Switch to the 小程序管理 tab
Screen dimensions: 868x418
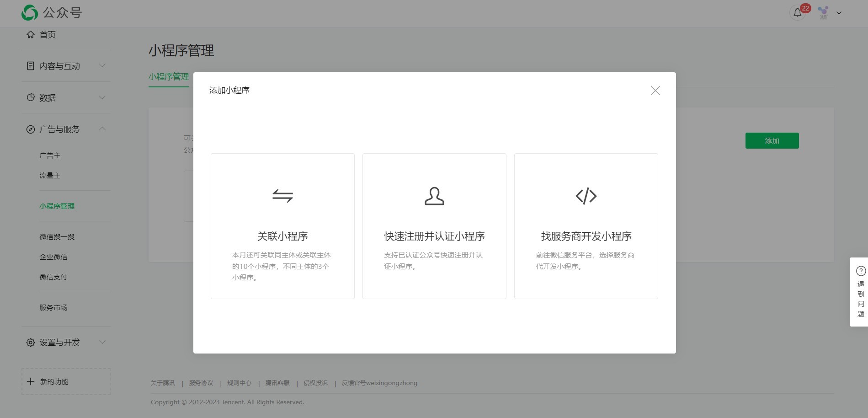(169, 76)
